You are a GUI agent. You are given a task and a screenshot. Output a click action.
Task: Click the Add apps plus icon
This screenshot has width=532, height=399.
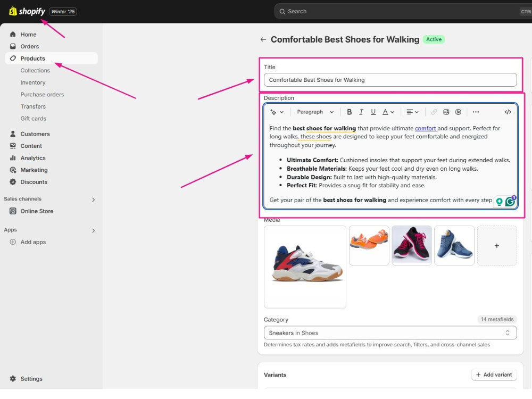(13, 242)
